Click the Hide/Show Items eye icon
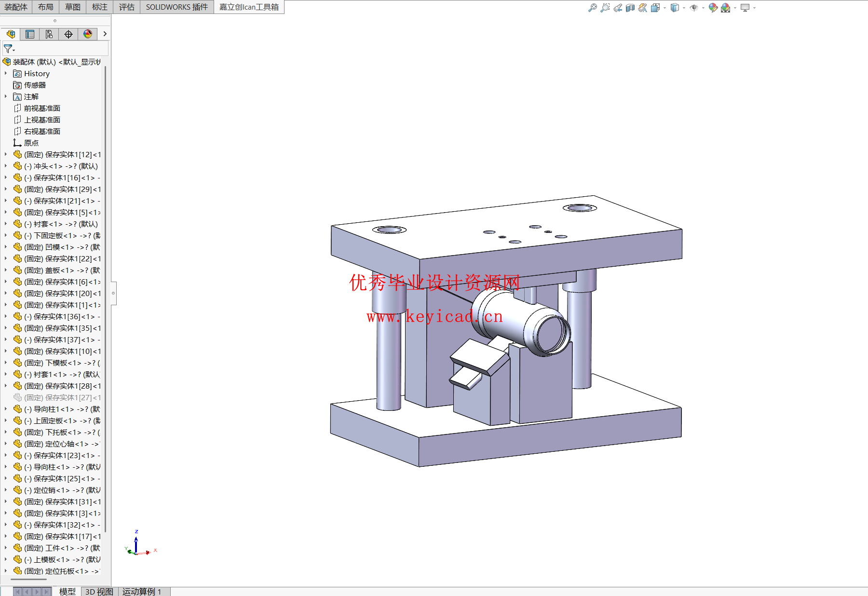Screen dimensions: 868x596 (x=694, y=8)
